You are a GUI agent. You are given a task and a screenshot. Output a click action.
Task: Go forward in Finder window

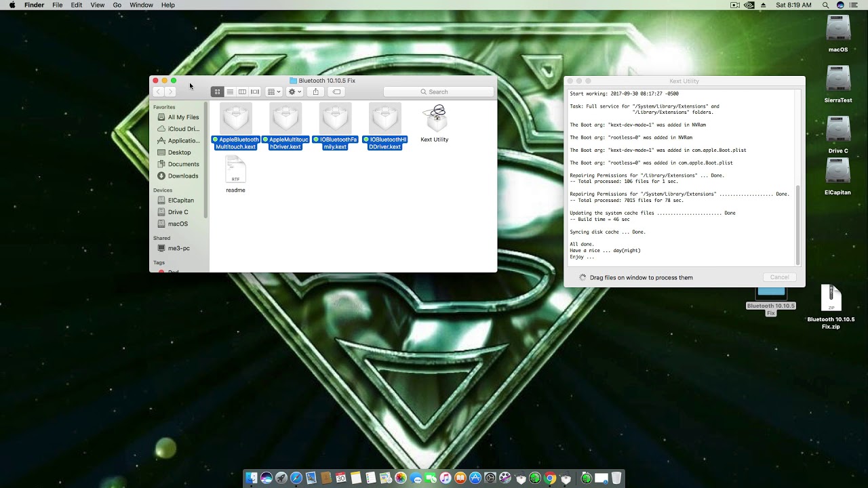[x=171, y=91]
